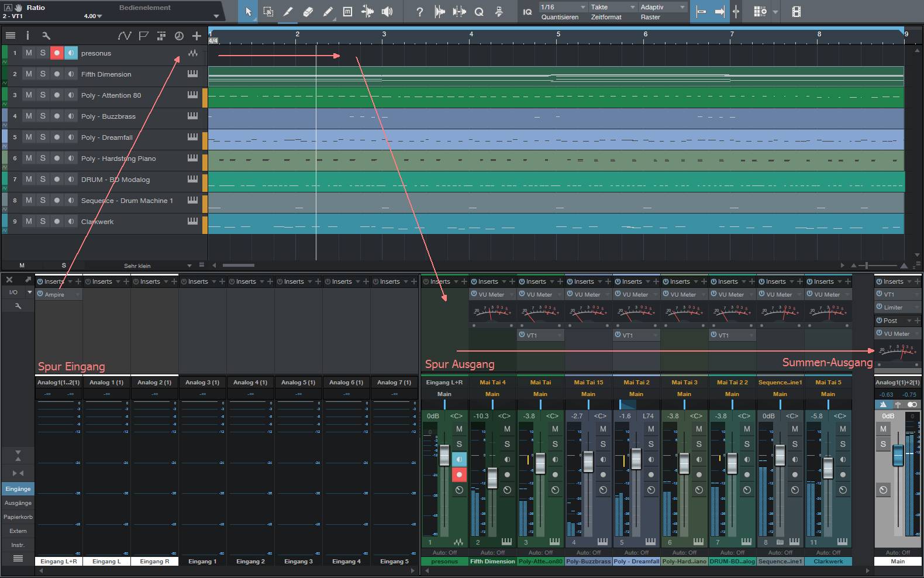The image size is (924, 578).
Task: Click the Mai Tai 4 instrument label
Action: pyautogui.click(x=492, y=382)
